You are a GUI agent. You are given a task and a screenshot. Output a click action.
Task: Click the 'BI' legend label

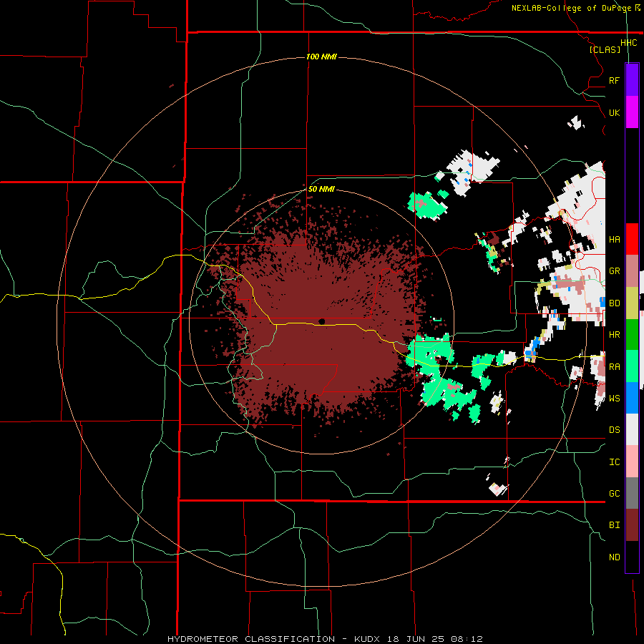[x=614, y=525]
